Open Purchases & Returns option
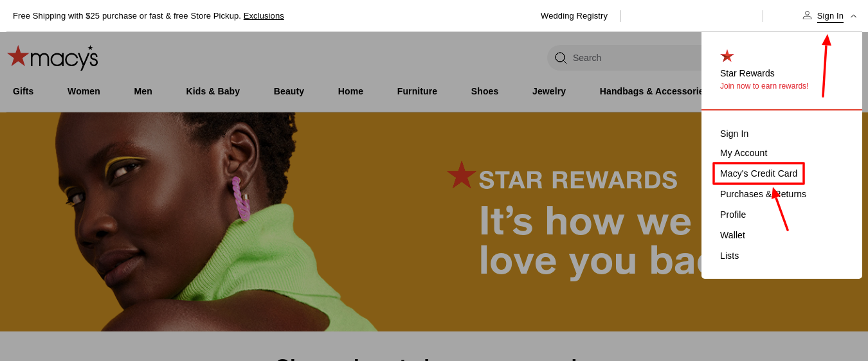 (763, 194)
